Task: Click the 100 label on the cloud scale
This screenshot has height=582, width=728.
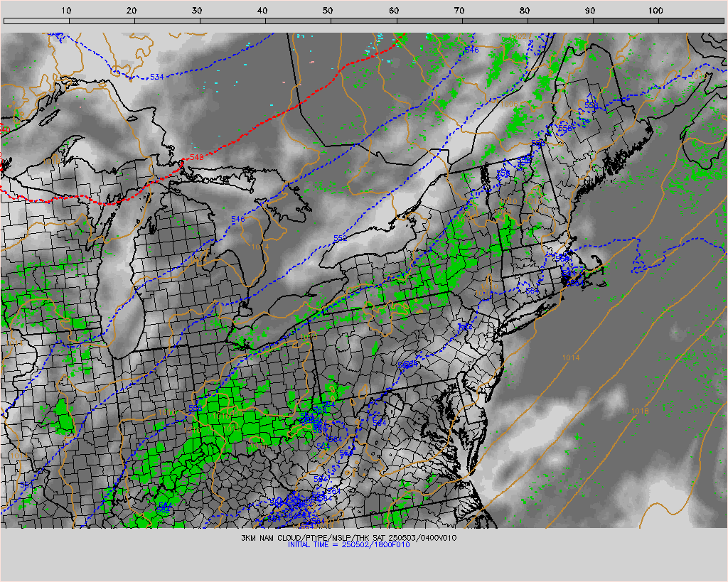Action: pos(655,10)
